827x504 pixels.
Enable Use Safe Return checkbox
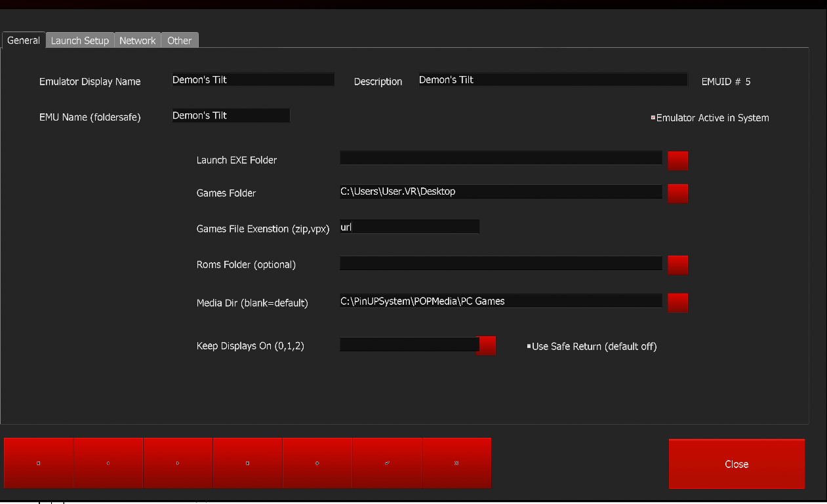click(x=529, y=346)
